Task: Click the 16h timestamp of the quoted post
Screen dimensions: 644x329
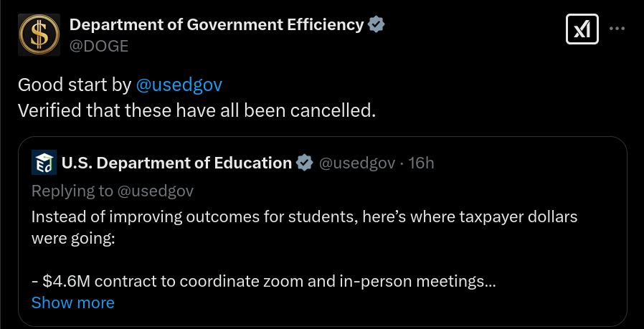Action: (x=421, y=163)
